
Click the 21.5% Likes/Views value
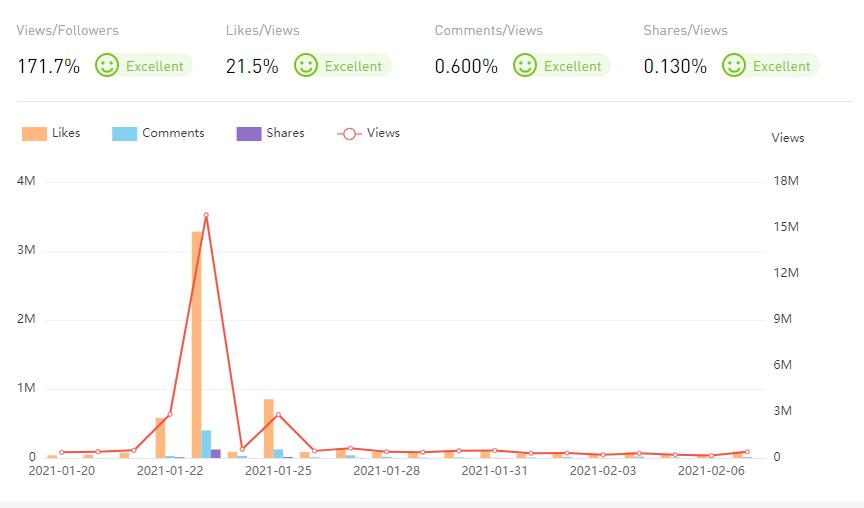coord(252,66)
